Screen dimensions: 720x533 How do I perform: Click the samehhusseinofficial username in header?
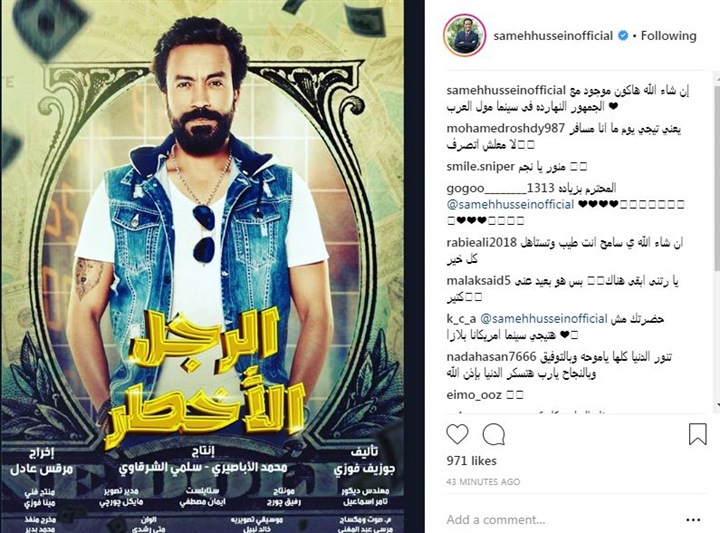[x=553, y=35]
